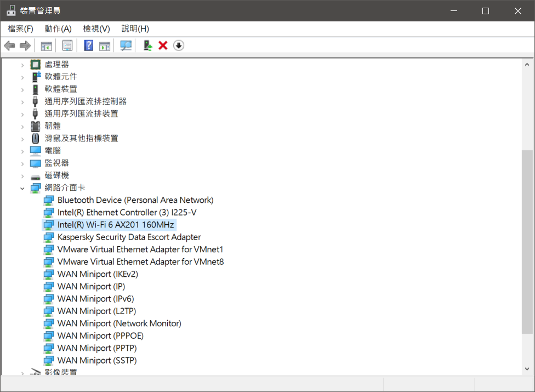Click the 韌體 firmware chip icon

36,126
